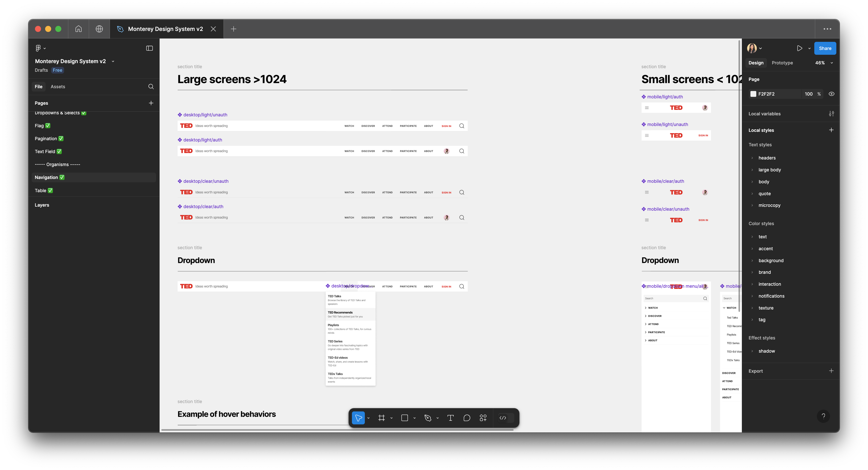
Task: Switch to the Prototype tab
Action: 782,63
